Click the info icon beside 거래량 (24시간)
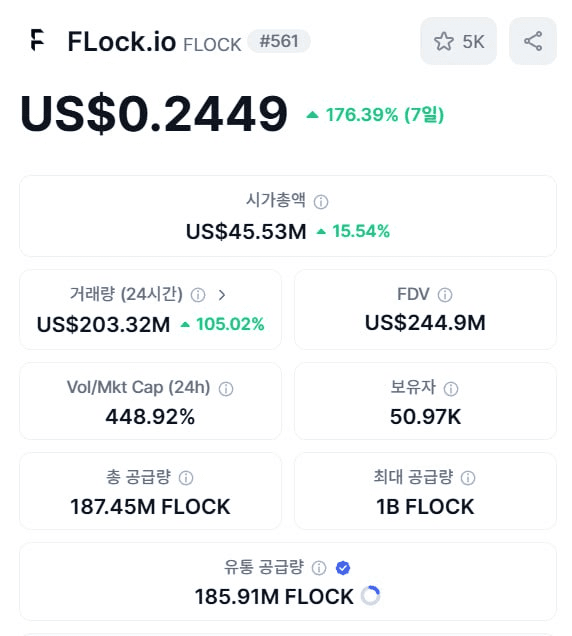The width and height of the screenshot is (572, 636). click(198, 295)
